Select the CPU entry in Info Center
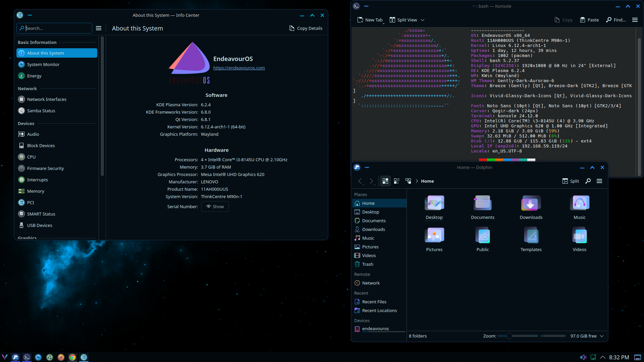 [57, 157]
